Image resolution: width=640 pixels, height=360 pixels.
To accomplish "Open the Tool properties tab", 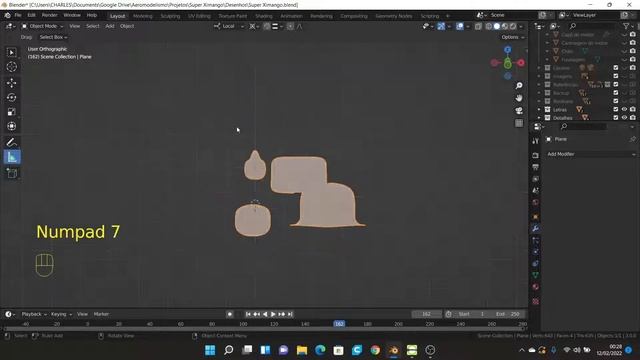I will (535, 141).
